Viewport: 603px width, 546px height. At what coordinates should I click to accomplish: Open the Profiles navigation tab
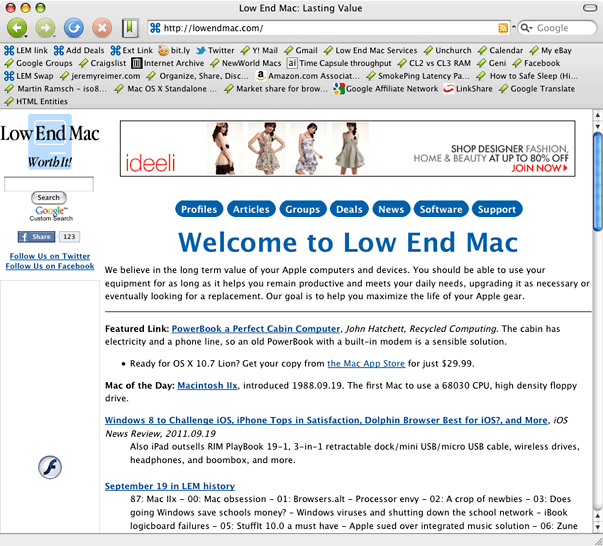(x=199, y=209)
